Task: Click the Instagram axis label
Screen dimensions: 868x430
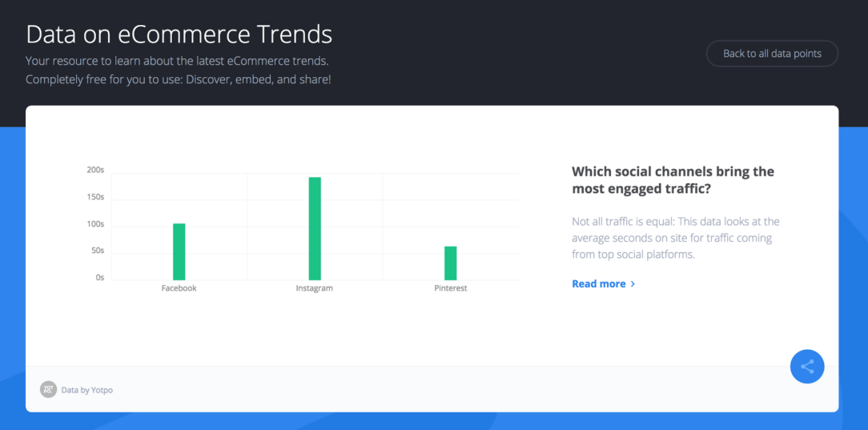Action: pyautogui.click(x=315, y=288)
